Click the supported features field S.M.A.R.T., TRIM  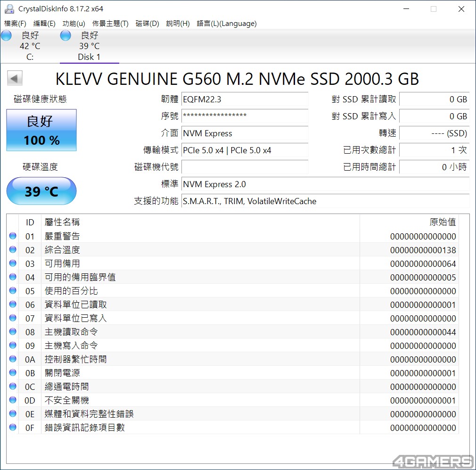(x=326, y=201)
